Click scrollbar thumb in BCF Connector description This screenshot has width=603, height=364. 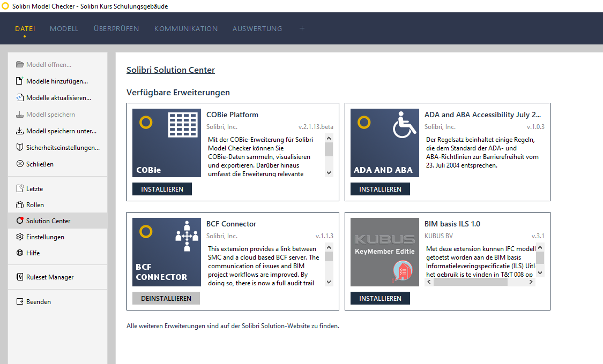click(x=329, y=256)
